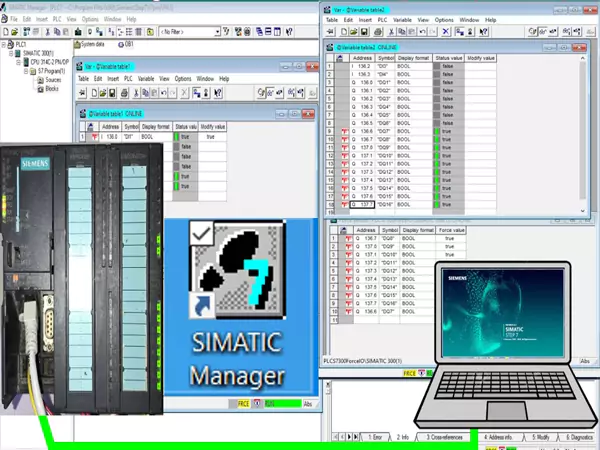Click address cell Q 137.7 in Variable table2
Image resolution: width=600 pixels, height=450 pixels.
point(362,205)
